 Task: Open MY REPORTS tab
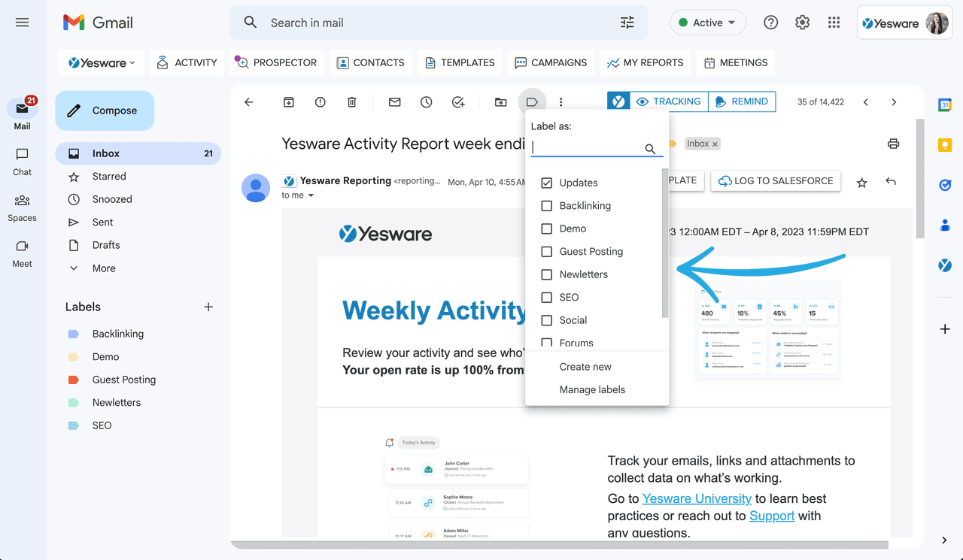coord(646,63)
